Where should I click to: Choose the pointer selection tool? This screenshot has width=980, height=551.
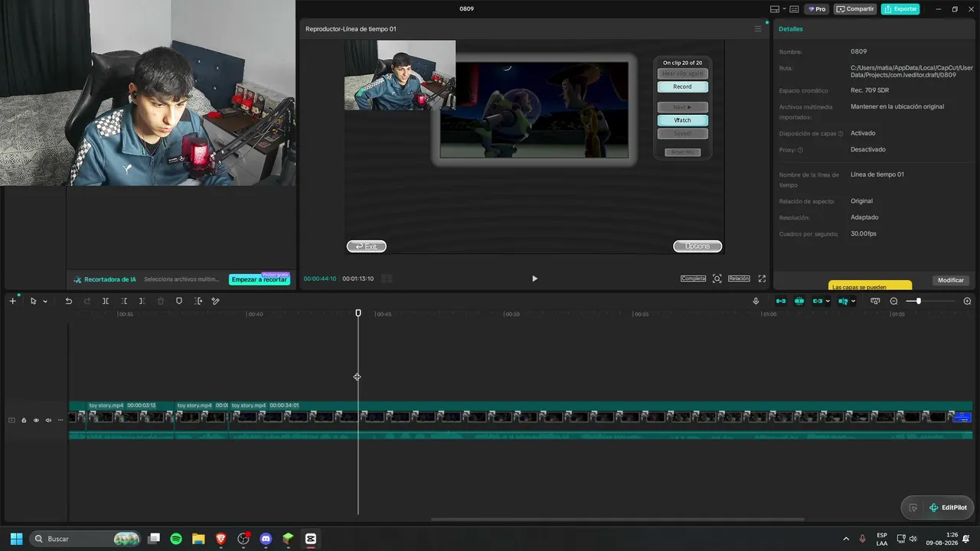tap(33, 302)
